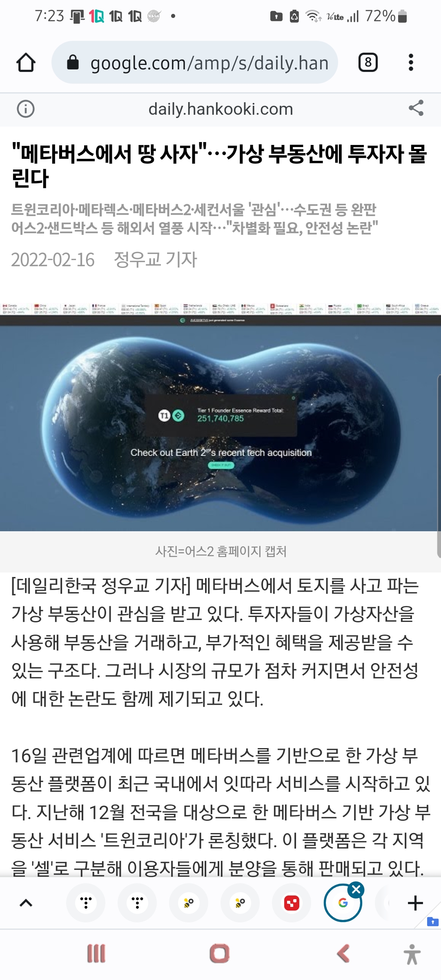Close the active Google tab
441x980 pixels.
[x=356, y=889]
